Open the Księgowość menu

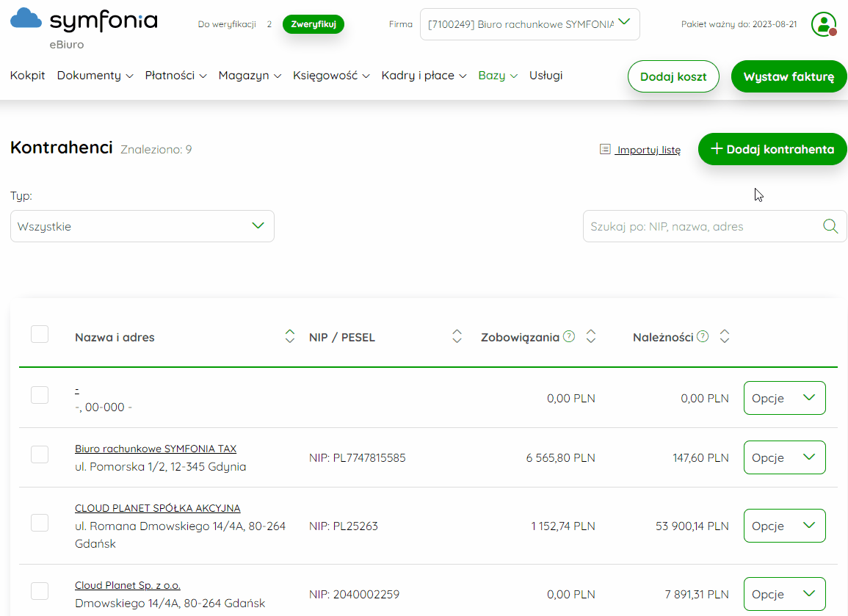click(330, 76)
